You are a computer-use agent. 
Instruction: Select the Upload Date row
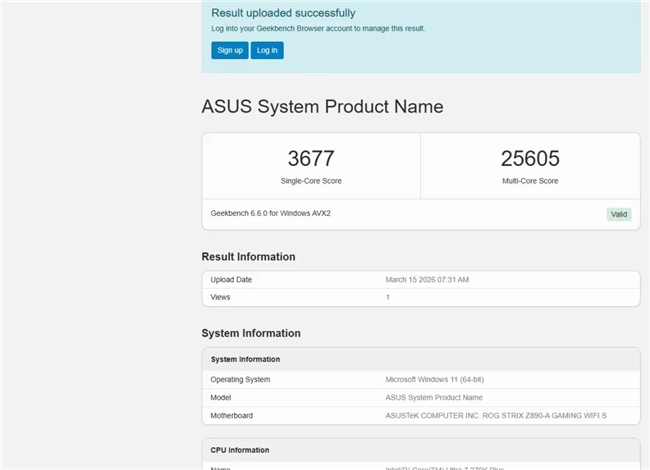coord(420,279)
